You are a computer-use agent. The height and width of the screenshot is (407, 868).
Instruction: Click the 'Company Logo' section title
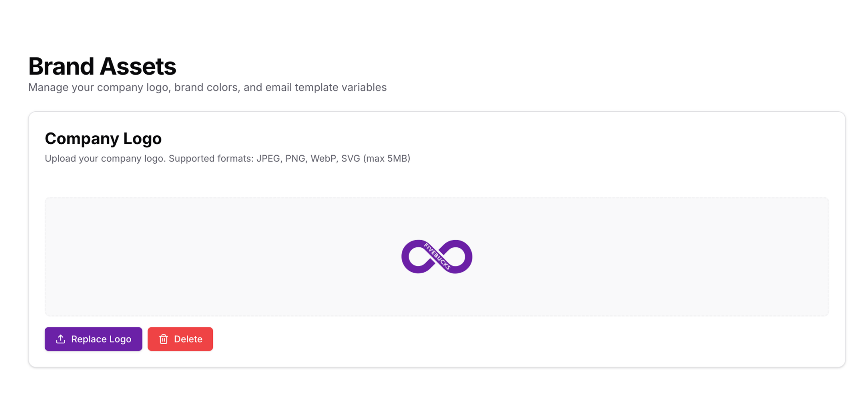[x=103, y=138]
